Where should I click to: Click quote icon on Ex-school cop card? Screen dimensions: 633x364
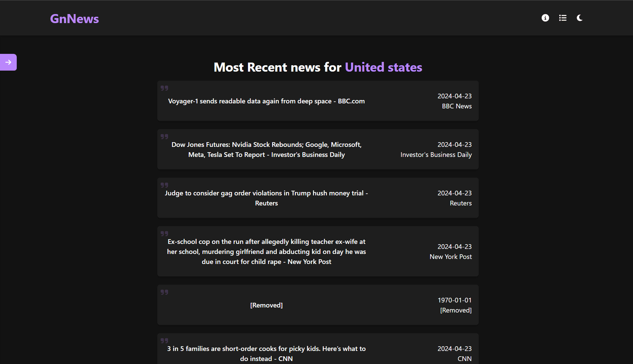tap(164, 234)
